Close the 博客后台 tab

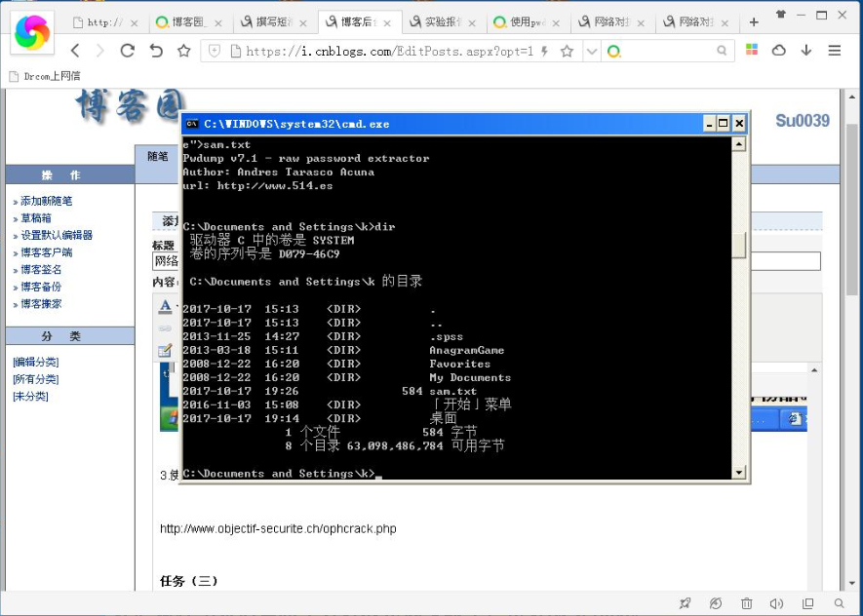coord(387,23)
